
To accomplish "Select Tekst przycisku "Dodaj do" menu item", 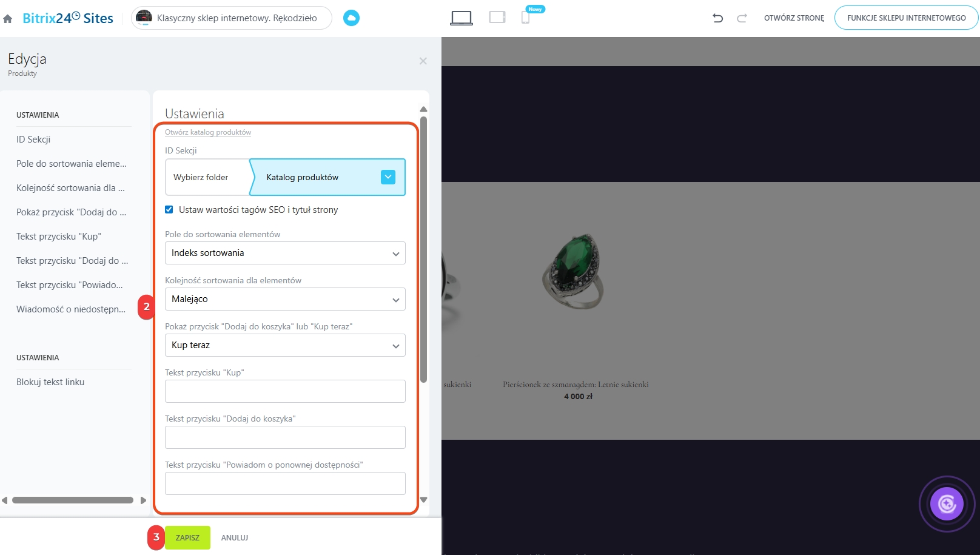I will pyautogui.click(x=72, y=261).
